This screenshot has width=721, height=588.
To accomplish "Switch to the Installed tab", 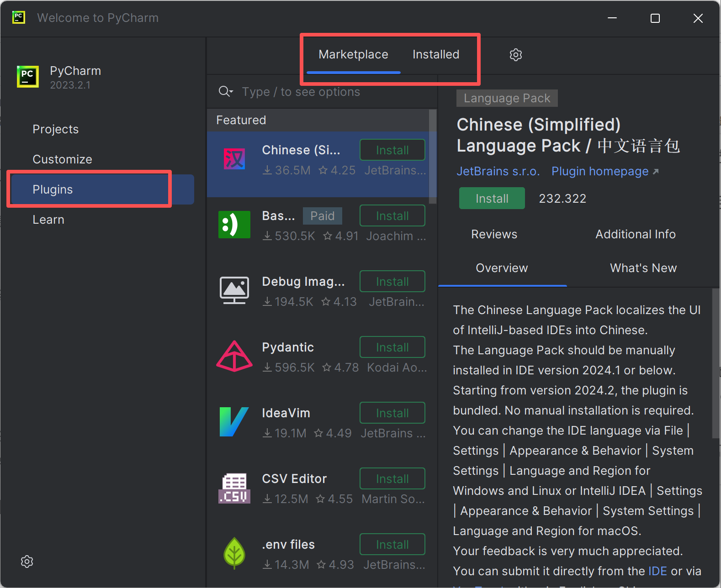I will click(x=436, y=55).
